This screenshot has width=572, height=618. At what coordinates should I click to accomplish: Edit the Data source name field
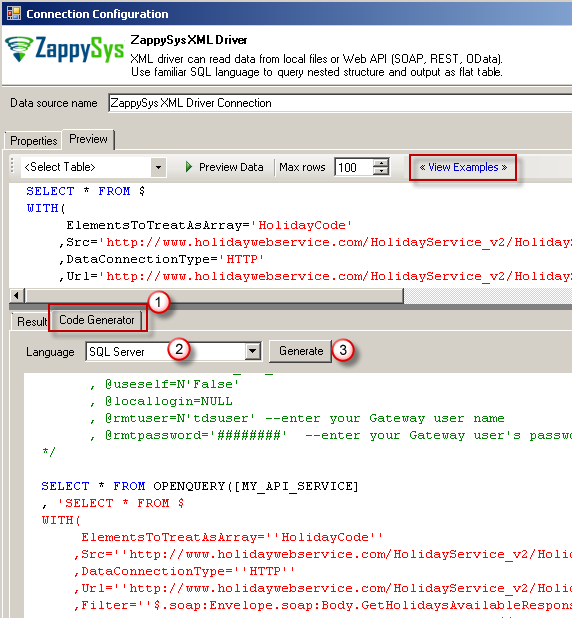(340, 103)
